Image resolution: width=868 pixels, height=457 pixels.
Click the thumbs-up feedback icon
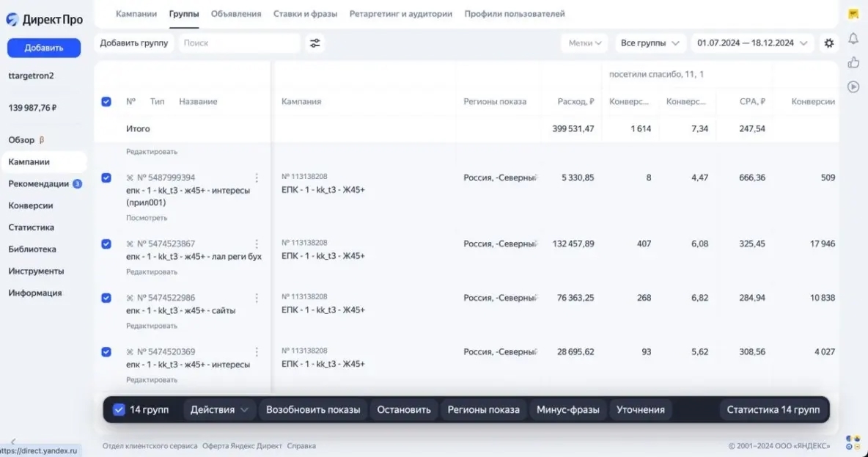853,62
